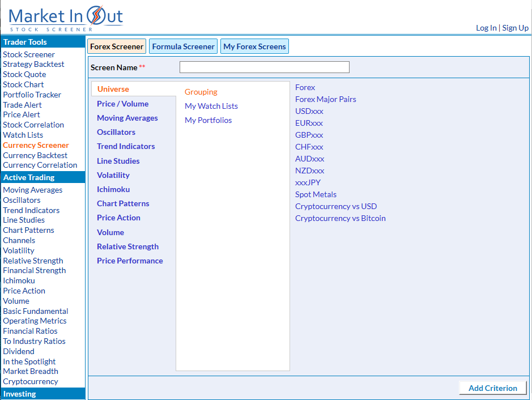Open the Log In link

[x=486, y=28]
